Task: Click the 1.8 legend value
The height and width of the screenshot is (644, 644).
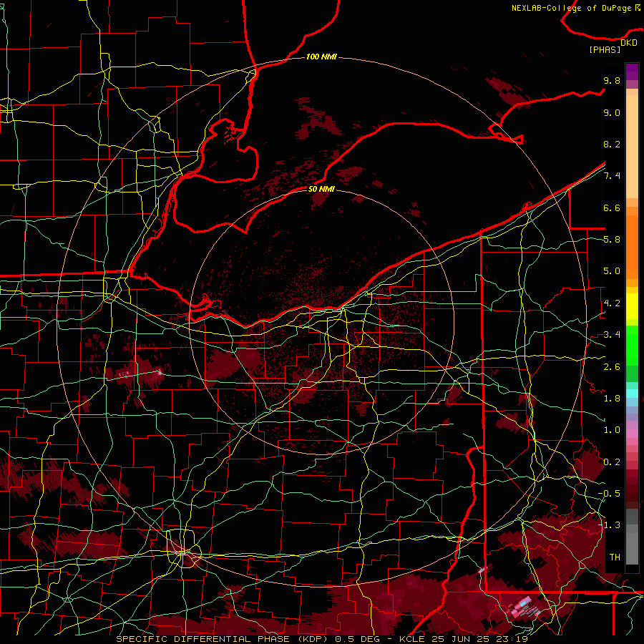Action: pos(612,399)
